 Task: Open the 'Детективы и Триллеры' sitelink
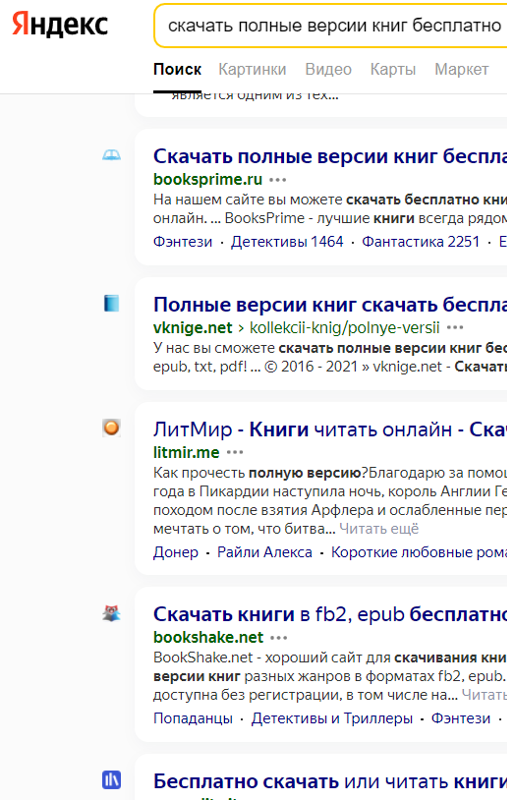tap(332, 718)
